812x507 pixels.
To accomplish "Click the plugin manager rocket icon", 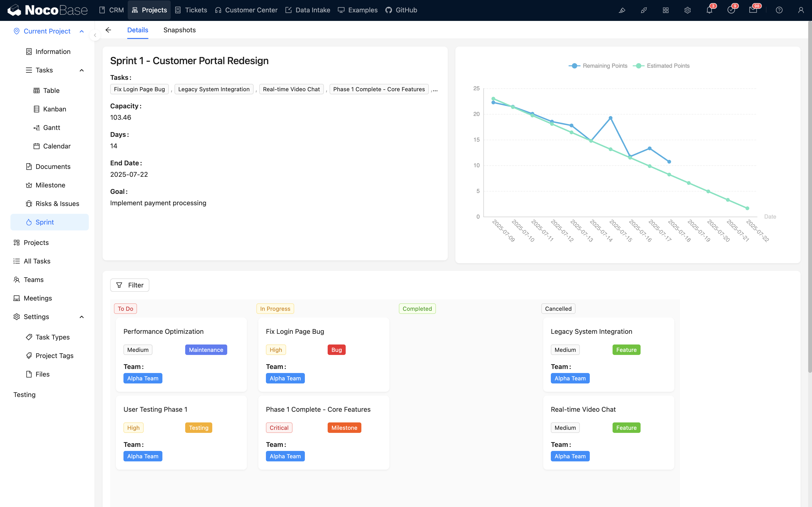I will coord(644,10).
